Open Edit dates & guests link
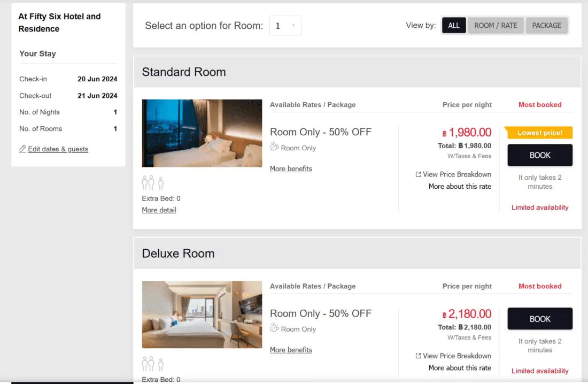The width and height of the screenshot is (588, 384). 58,149
